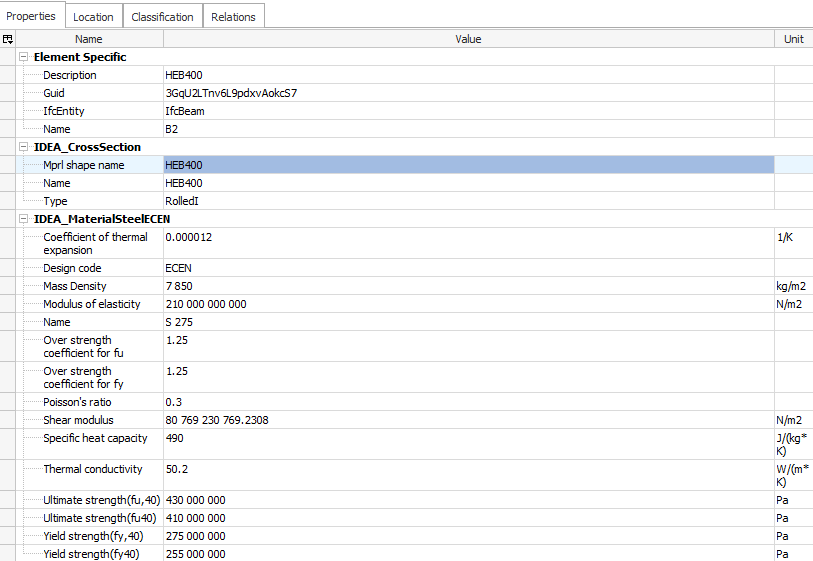This screenshot has height=561, width=813.
Task: Collapse the IDEA_MaterialSteelECEN group
Action: click(x=24, y=219)
